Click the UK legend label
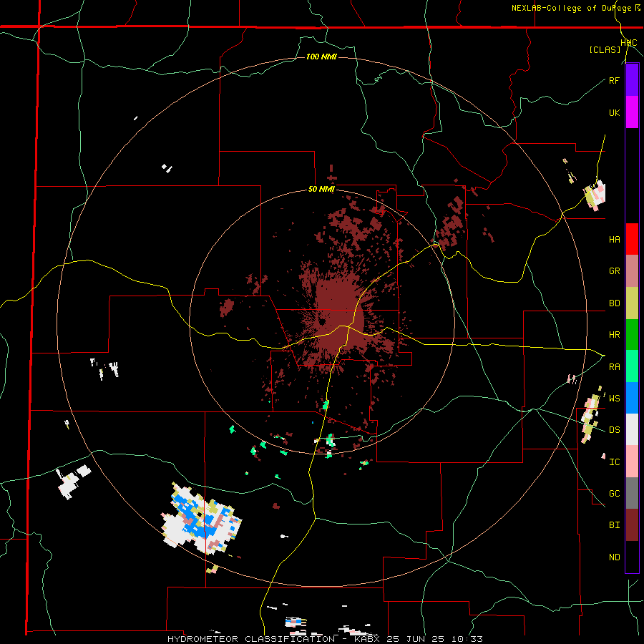The width and height of the screenshot is (644, 644). pos(614,112)
